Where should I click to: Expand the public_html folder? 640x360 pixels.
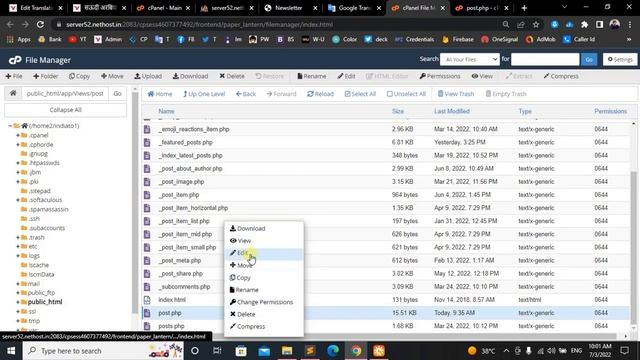tap(18, 302)
